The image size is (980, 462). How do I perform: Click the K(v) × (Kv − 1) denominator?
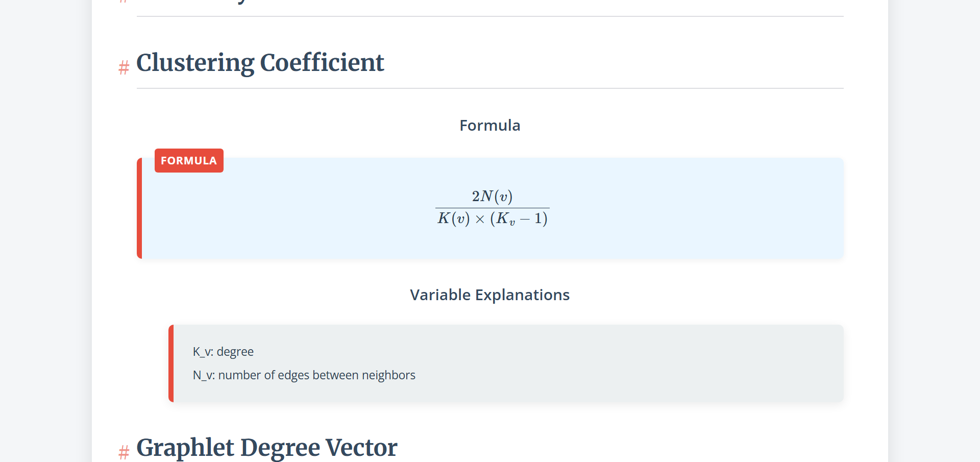[492, 219]
